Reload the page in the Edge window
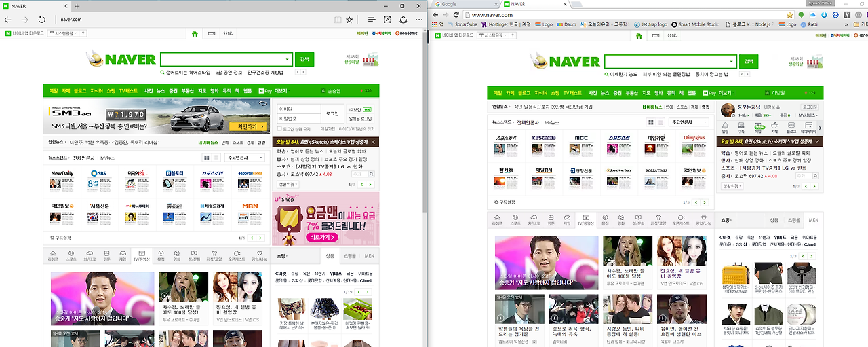Screen dimensions: 868x347 pyautogui.click(x=42, y=20)
